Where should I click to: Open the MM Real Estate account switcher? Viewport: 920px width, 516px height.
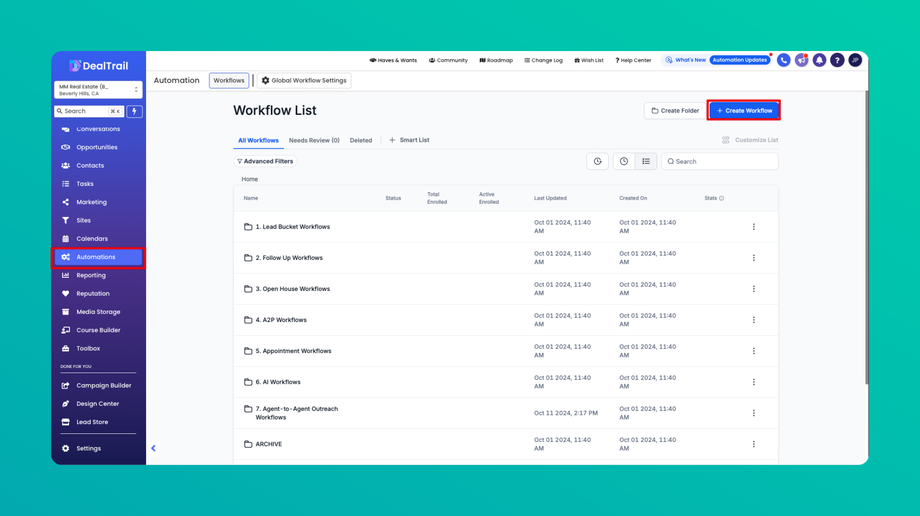98,90
